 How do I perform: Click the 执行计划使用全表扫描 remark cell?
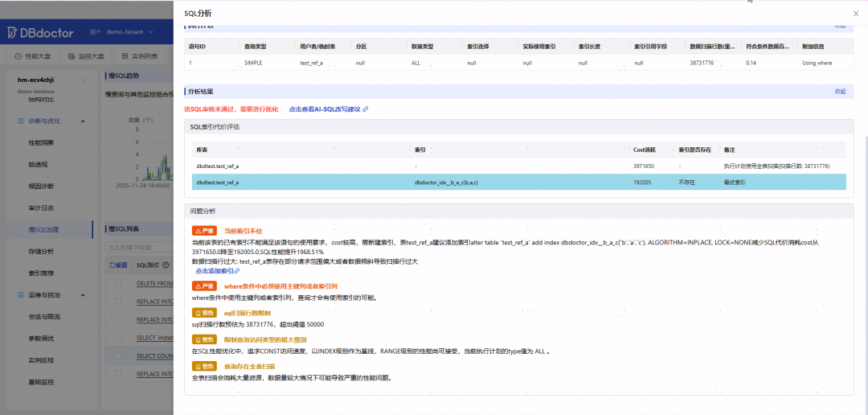(x=776, y=166)
